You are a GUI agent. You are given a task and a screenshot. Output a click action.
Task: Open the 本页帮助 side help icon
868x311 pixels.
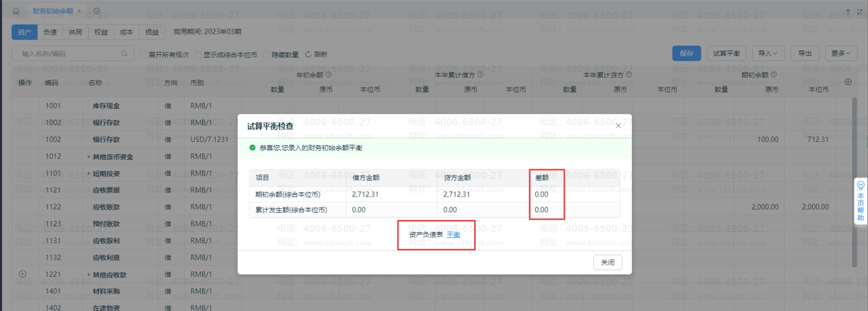(x=861, y=201)
